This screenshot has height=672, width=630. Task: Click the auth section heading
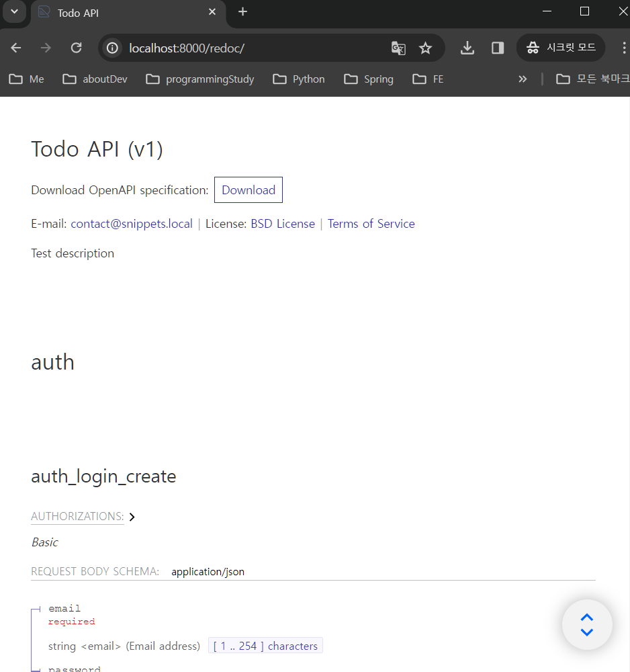[52, 362]
